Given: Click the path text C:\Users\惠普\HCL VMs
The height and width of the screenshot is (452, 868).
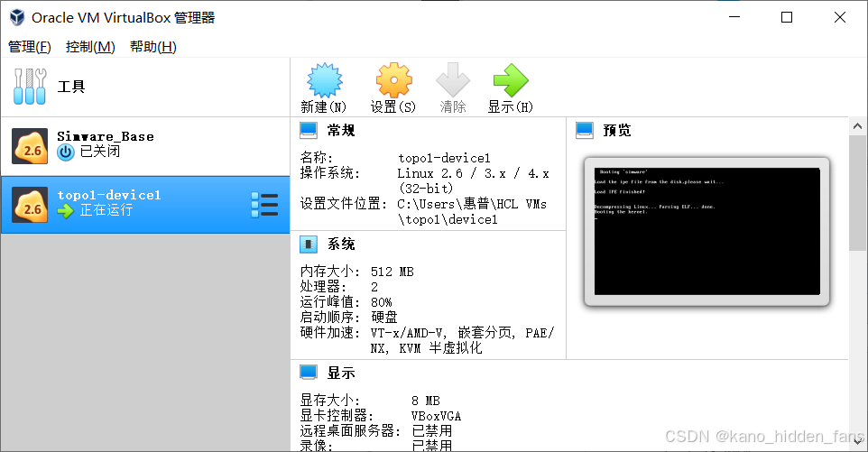Looking at the screenshot, I should click(x=472, y=204).
